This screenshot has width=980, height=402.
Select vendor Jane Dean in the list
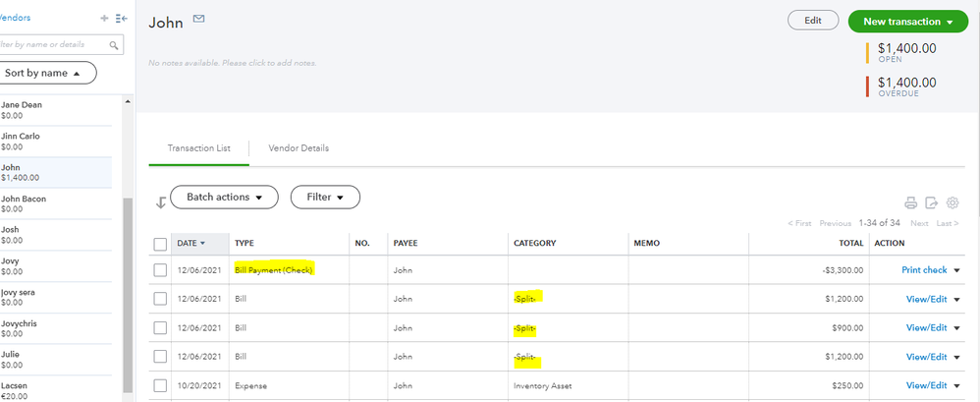[56, 110]
